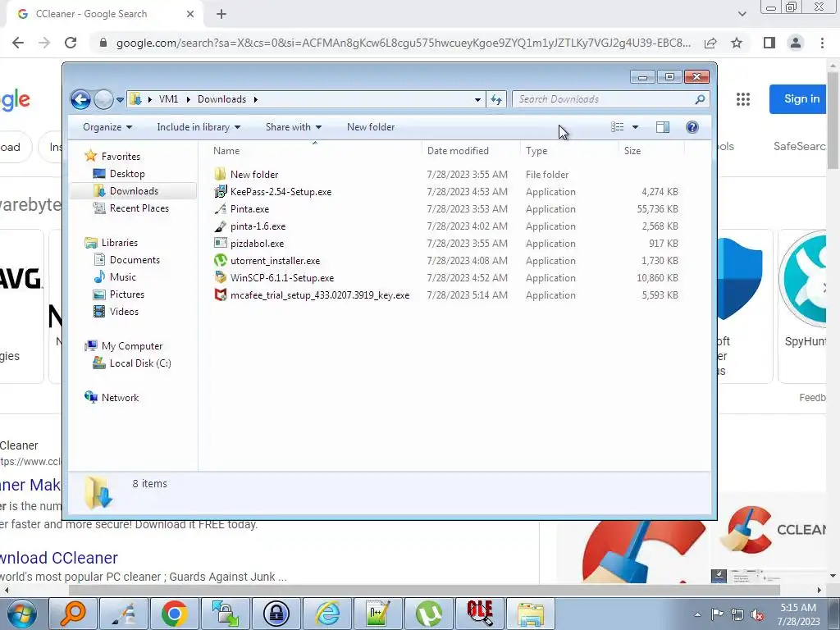Click Downloads in the breadcrumb path
Screen dimensions: 840x630
[x=221, y=99]
